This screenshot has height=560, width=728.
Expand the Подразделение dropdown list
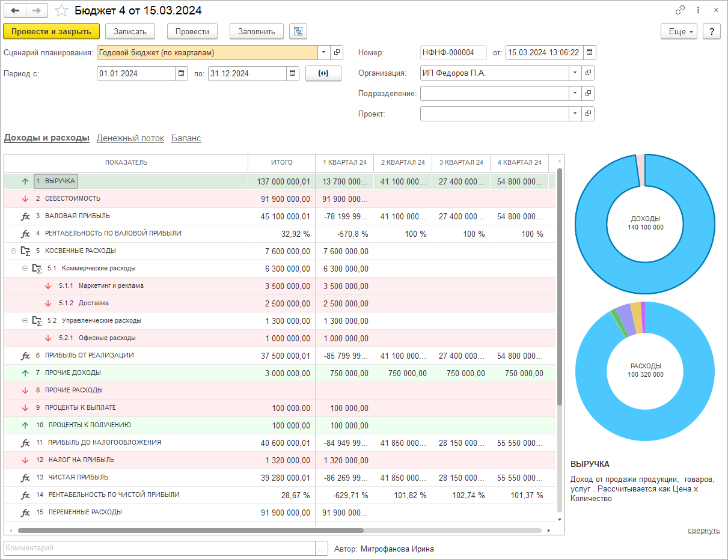point(575,94)
